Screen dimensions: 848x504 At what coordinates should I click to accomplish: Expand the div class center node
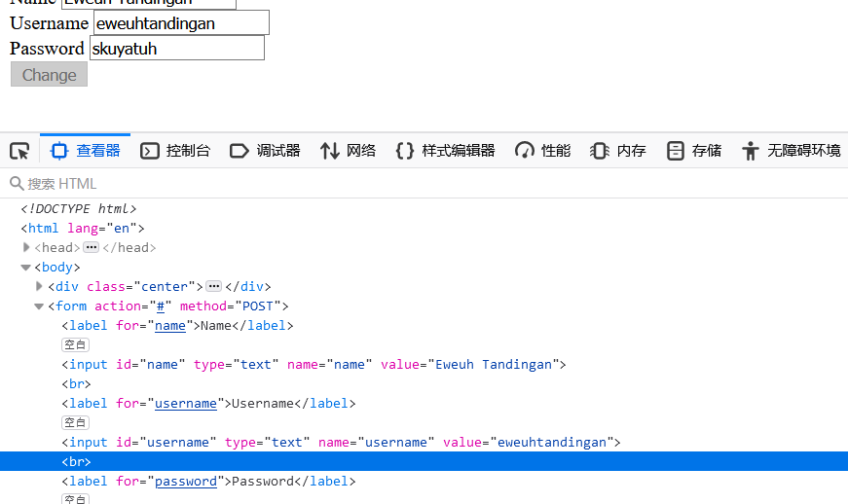(x=39, y=286)
